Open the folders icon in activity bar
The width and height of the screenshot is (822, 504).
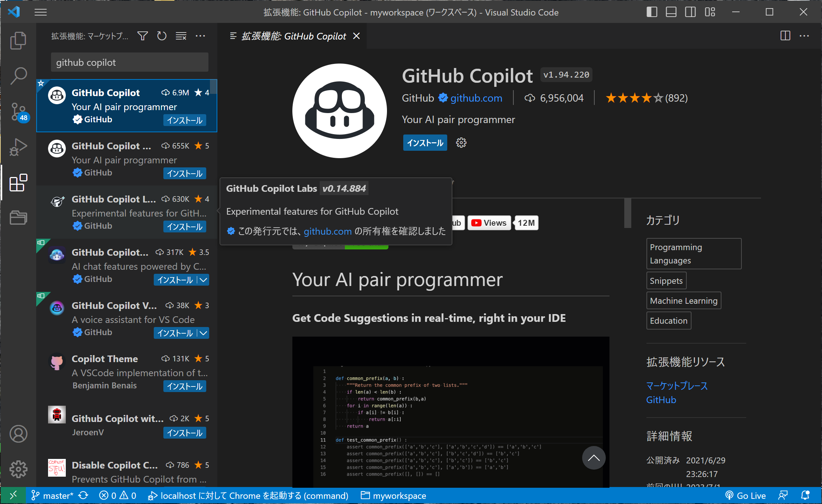18,217
